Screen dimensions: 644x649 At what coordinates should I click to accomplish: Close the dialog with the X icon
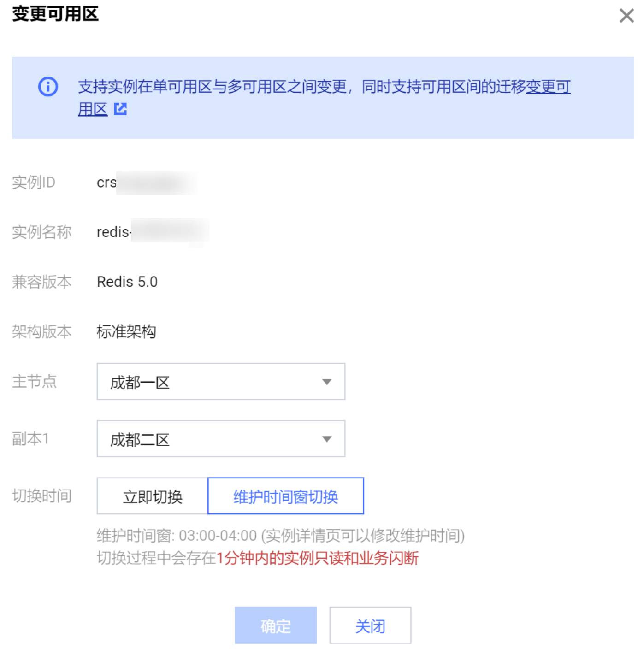(x=626, y=16)
